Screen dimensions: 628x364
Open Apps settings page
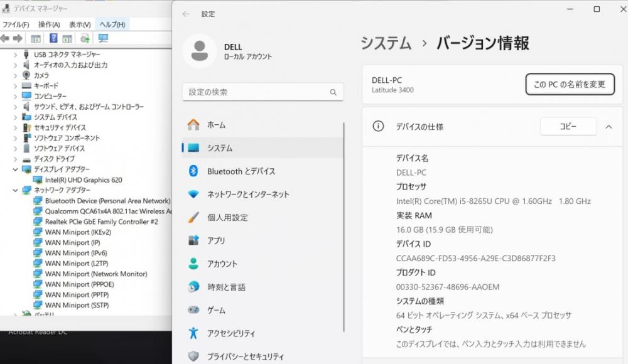click(263, 240)
